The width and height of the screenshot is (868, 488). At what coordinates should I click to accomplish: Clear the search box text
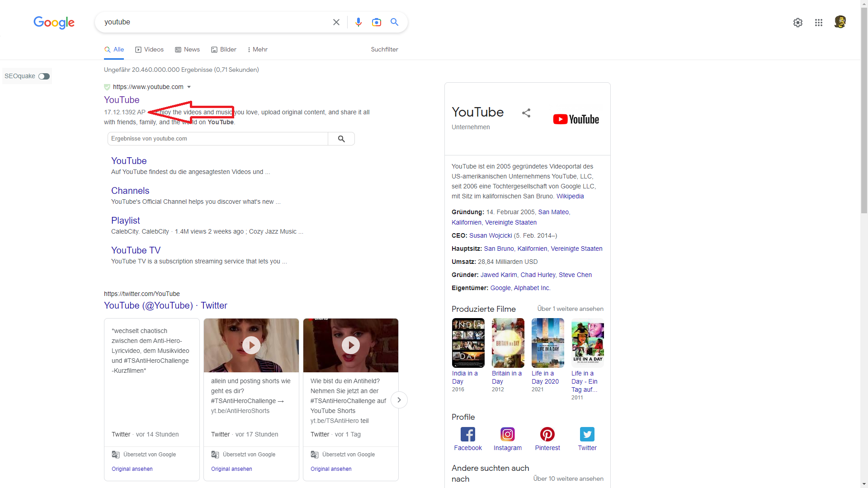pos(336,22)
